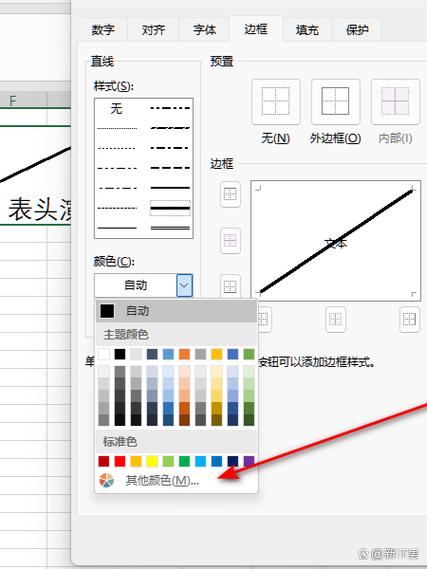The width and height of the screenshot is (427, 569).
Task: Pick light gray theme color swatch
Action: click(x=136, y=354)
